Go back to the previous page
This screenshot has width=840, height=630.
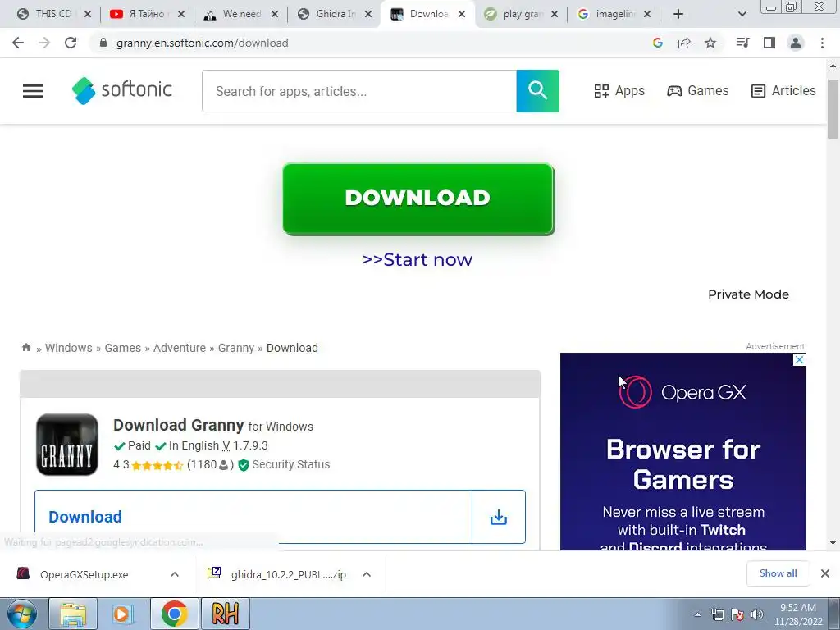click(18, 43)
